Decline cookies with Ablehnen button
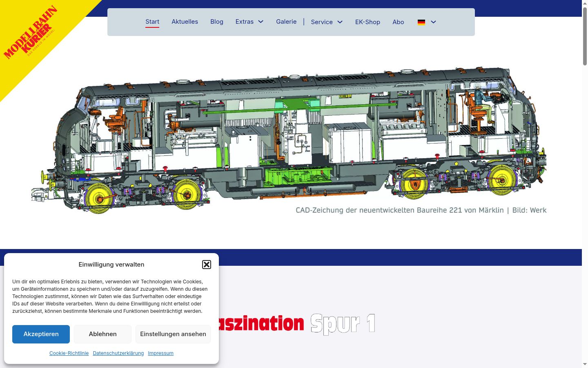Viewport: 588px width, 368px height. (102, 334)
